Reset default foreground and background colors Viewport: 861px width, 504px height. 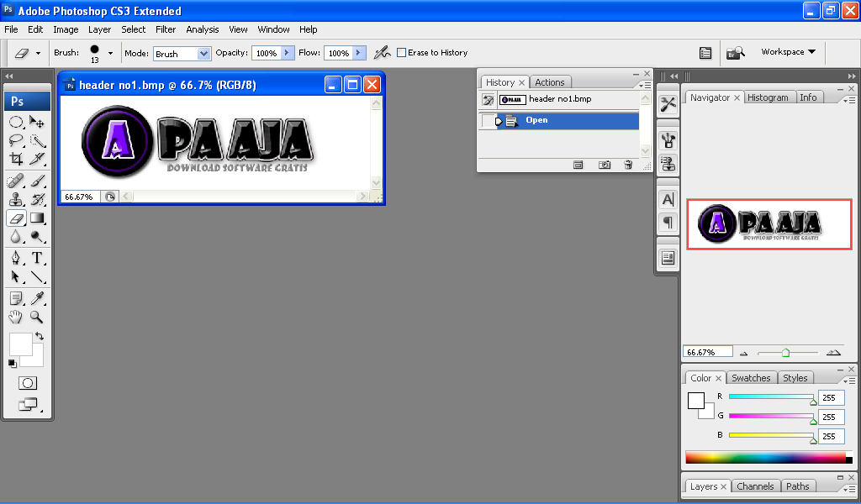pyautogui.click(x=12, y=363)
